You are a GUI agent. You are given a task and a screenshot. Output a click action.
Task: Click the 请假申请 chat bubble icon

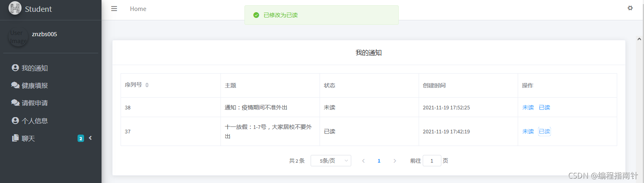click(x=15, y=102)
